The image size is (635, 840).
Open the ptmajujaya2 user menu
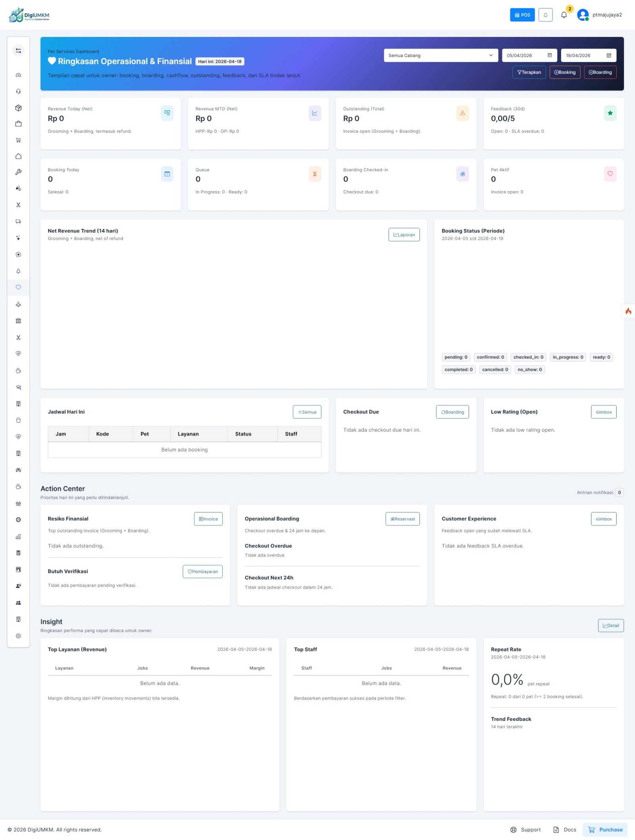[599, 15]
